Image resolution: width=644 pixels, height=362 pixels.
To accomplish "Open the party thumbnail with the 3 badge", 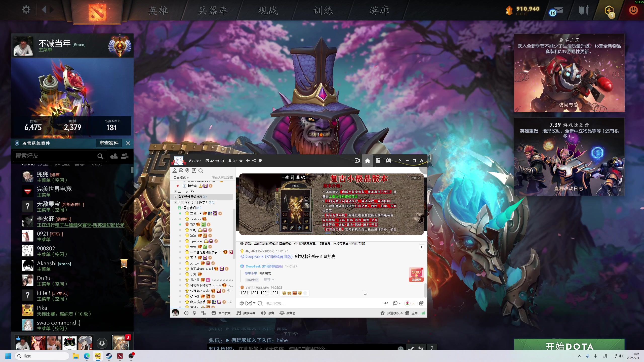I will [120, 342].
